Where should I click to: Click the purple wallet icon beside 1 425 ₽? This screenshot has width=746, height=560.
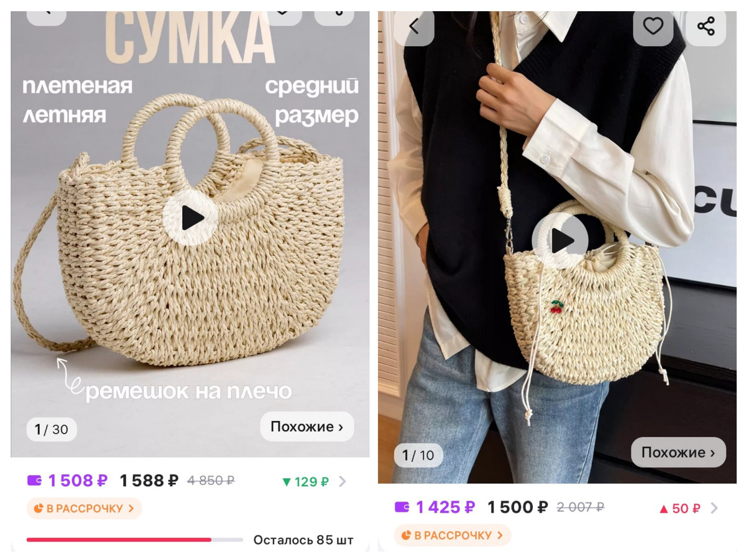click(x=402, y=507)
